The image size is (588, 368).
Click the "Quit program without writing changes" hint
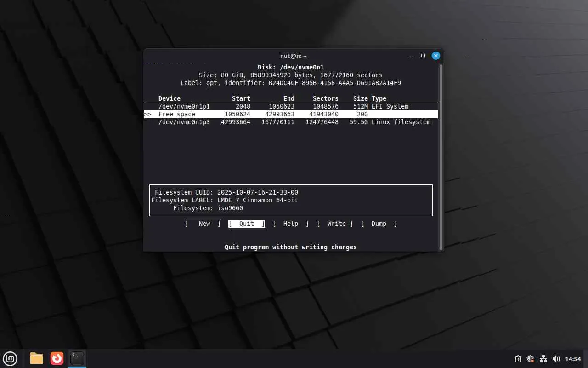291,247
